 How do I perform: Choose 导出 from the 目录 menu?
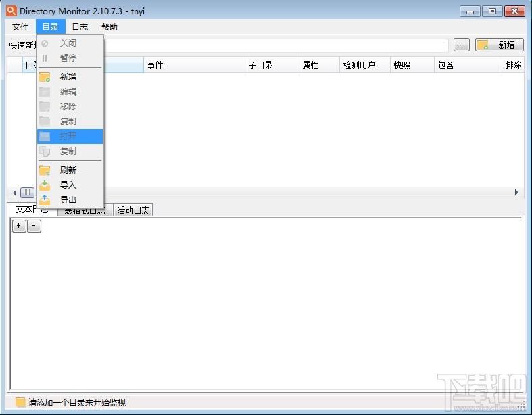(x=70, y=200)
